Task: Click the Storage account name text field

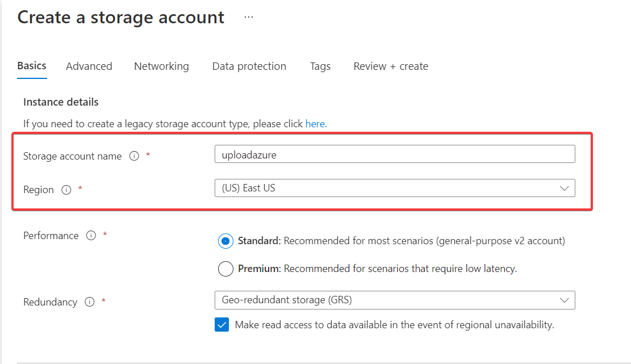Action: [x=394, y=154]
